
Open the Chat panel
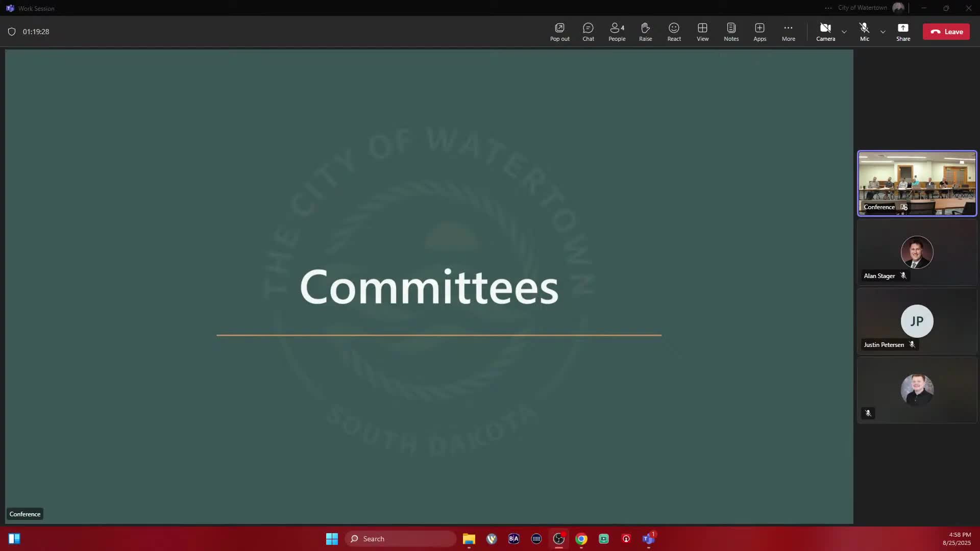[588, 32]
